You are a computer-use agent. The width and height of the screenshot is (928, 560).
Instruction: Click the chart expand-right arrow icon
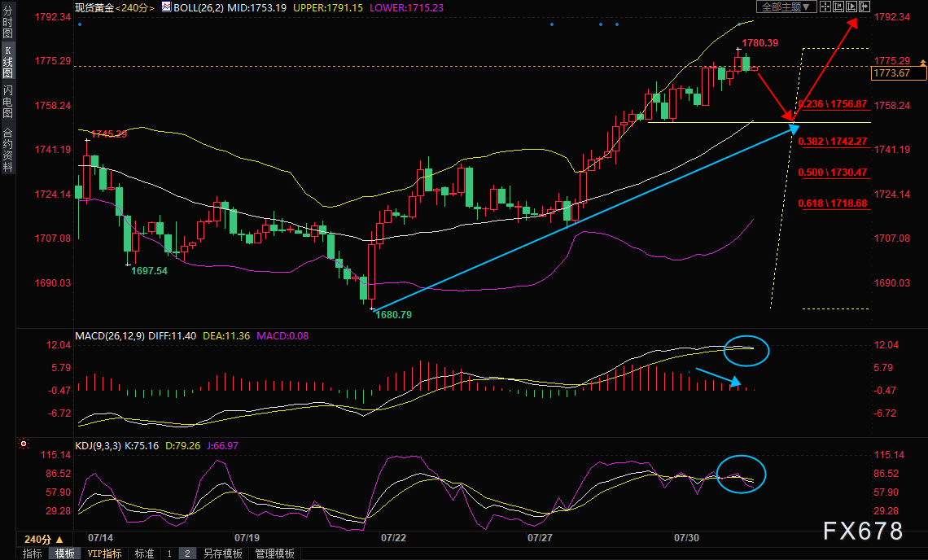864,7
